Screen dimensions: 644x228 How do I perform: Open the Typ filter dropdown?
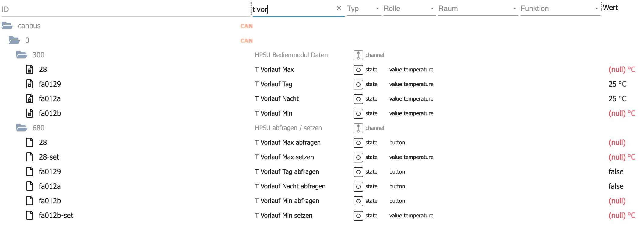point(364,9)
